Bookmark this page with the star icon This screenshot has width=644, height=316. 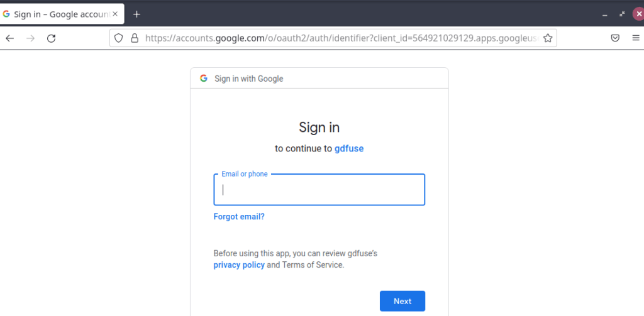click(548, 38)
